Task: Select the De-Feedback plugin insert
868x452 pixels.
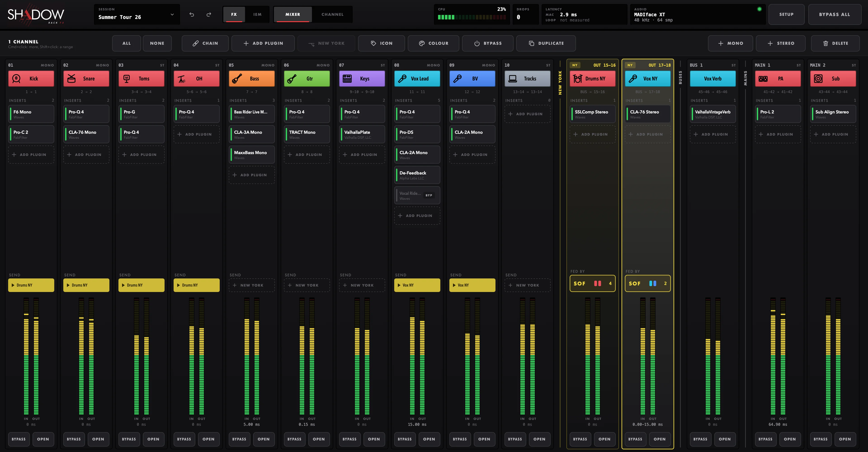Action: [417, 175]
